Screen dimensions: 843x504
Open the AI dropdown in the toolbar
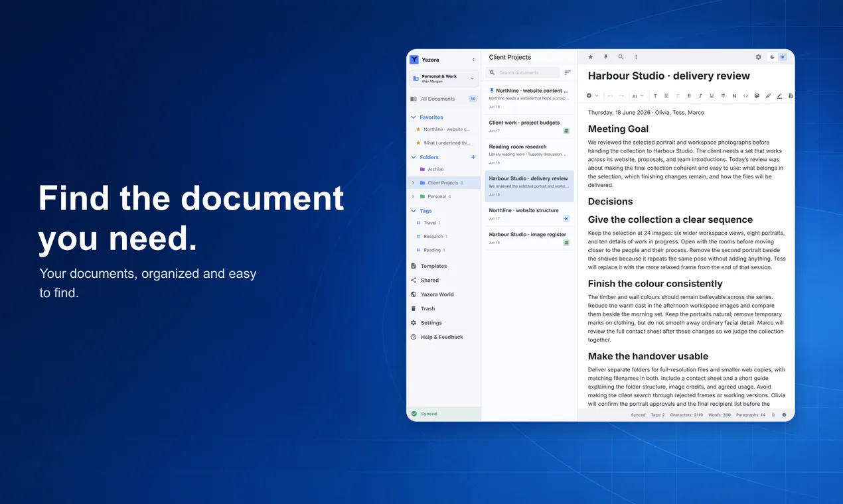pyautogui.click(x=637, y=96)
